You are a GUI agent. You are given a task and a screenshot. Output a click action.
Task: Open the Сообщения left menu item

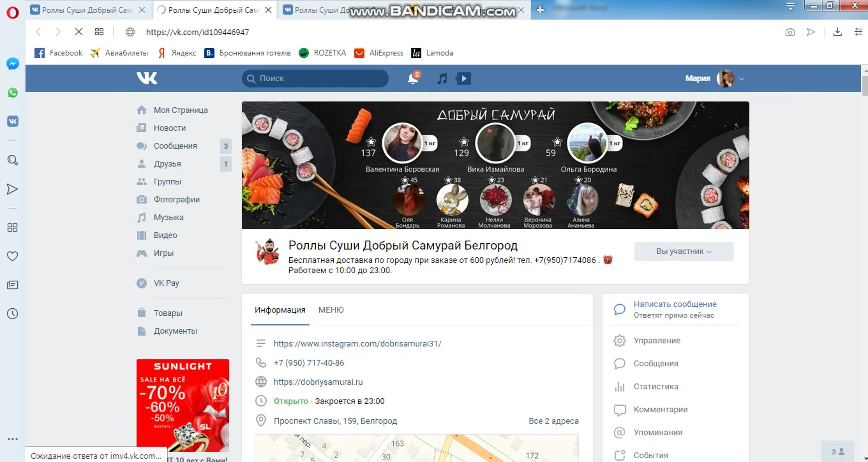click(175, 146)
